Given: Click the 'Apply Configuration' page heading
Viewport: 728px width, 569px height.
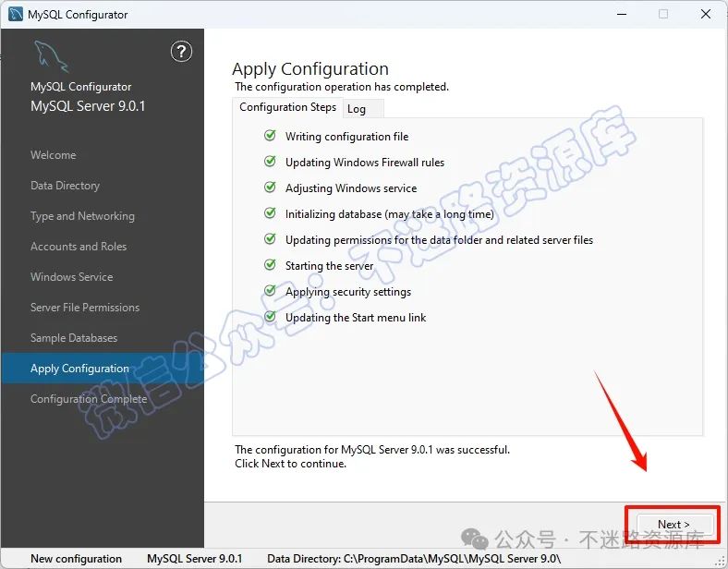Looking at the screenshot, I should [x=310, y=69].
